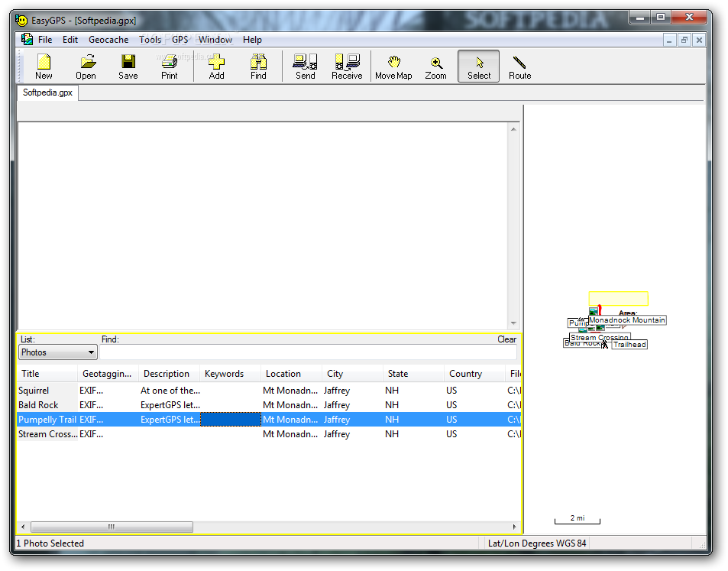Sort by the Location column header
This screenshot has height=571, width=728.
(291, 374)
